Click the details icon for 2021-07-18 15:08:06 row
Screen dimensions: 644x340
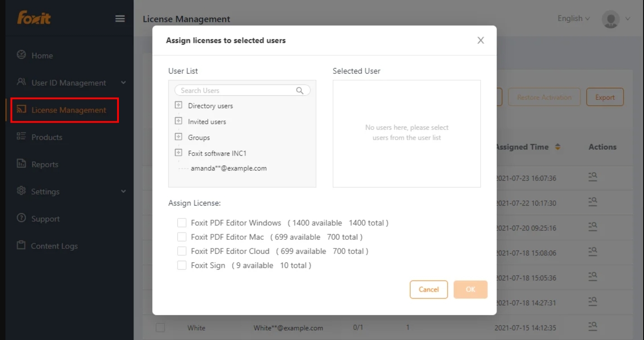point(593,252)
